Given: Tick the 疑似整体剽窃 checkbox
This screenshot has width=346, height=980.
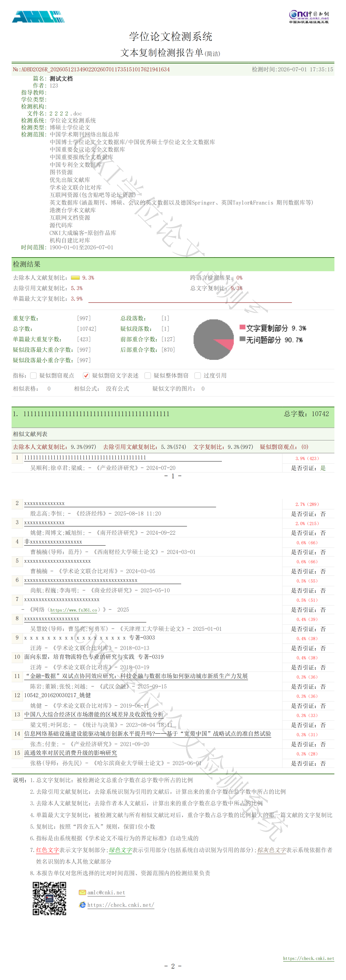Looking at the screenshot, I should tap(147, 376).
